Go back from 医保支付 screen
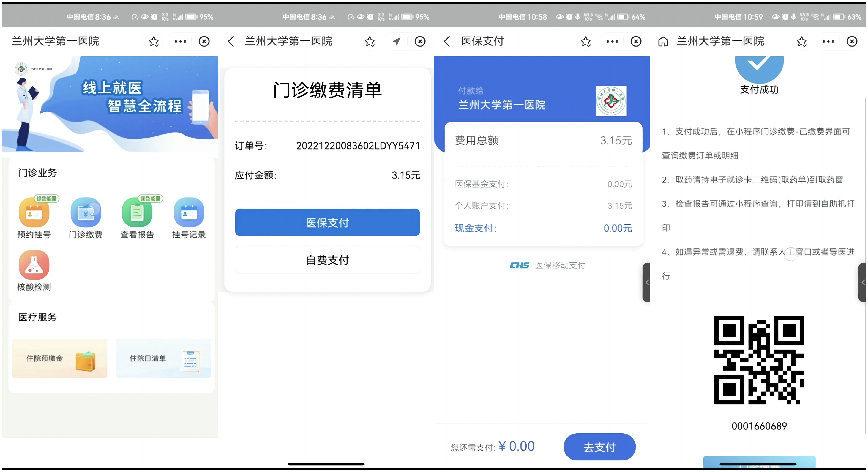Viewport: 868px width, 472px height. [447, 42]
